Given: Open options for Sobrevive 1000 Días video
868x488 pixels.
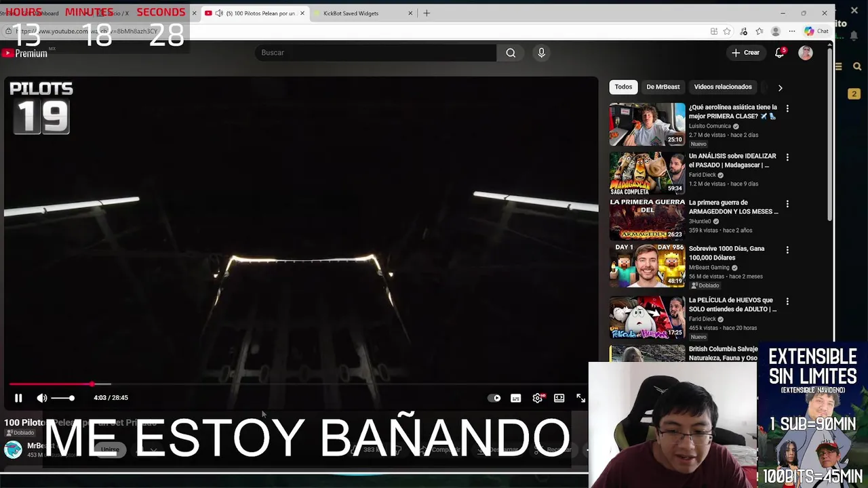Looking at the screenshot, I should coord(787,250).
